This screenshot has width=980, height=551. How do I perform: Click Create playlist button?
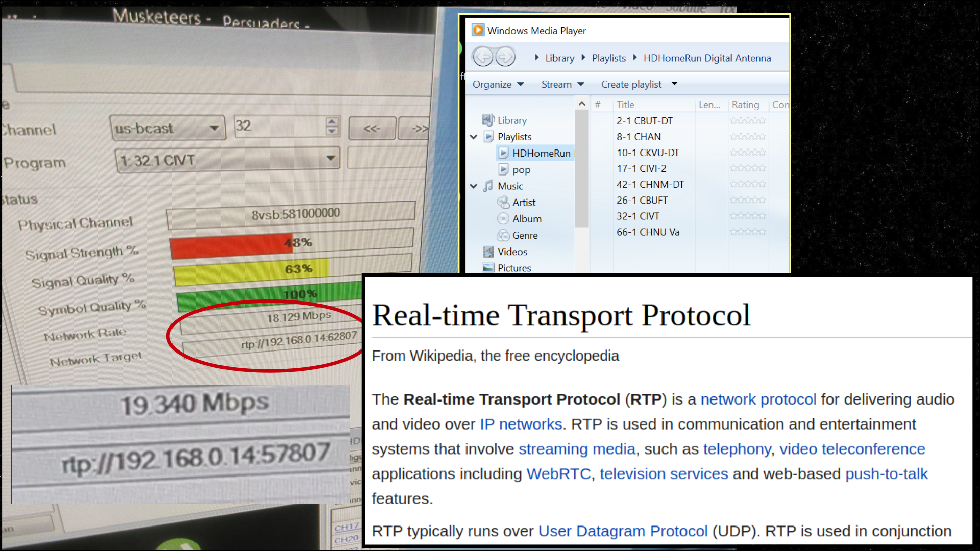pos(631,84)
